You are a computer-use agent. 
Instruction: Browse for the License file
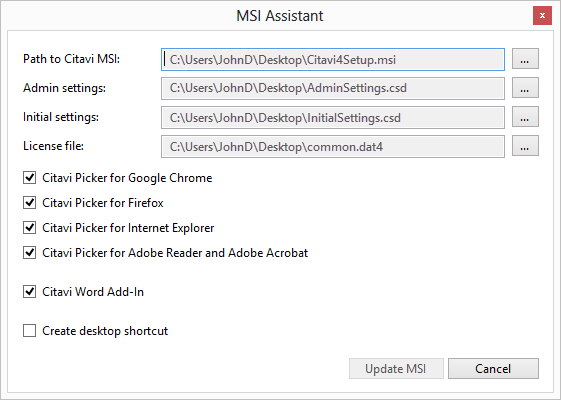(525, 146)
